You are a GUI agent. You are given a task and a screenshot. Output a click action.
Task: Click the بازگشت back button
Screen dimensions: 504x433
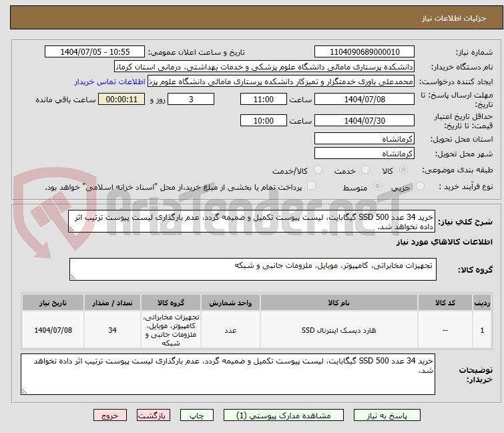pos(153,416)
